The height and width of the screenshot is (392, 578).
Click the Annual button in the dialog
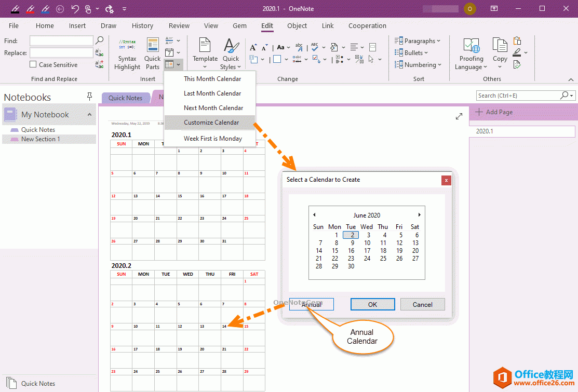[x=311, y=304]
